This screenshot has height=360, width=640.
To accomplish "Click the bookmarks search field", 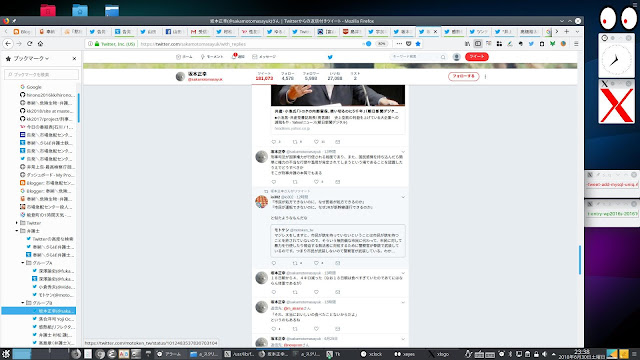I will pyautogui.click(x=42, y=74).
